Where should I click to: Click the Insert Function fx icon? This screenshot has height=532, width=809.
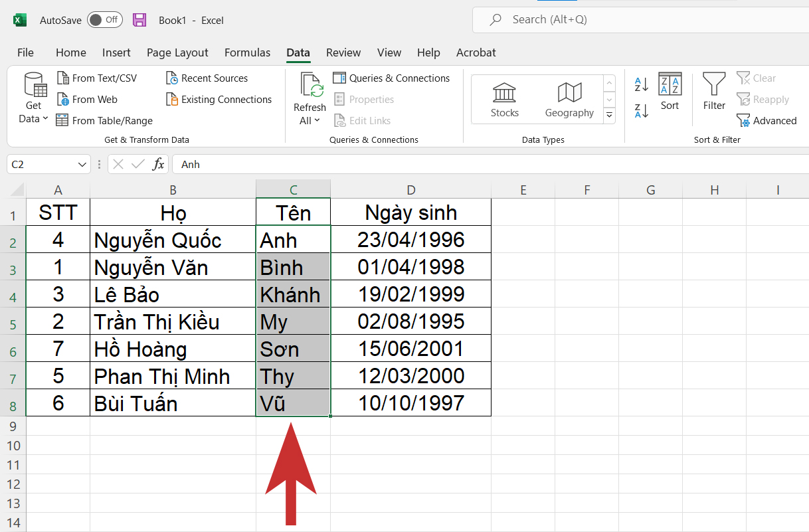pos(158,164)
